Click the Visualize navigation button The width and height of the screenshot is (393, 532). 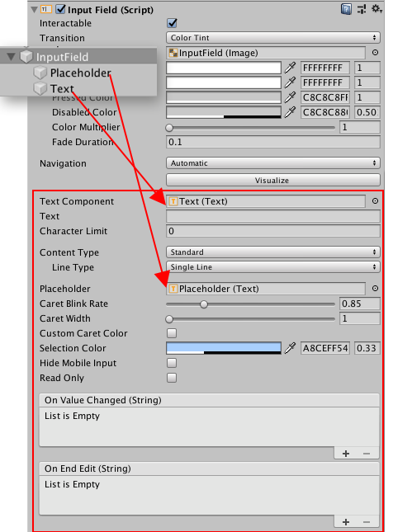coord(273,180)
